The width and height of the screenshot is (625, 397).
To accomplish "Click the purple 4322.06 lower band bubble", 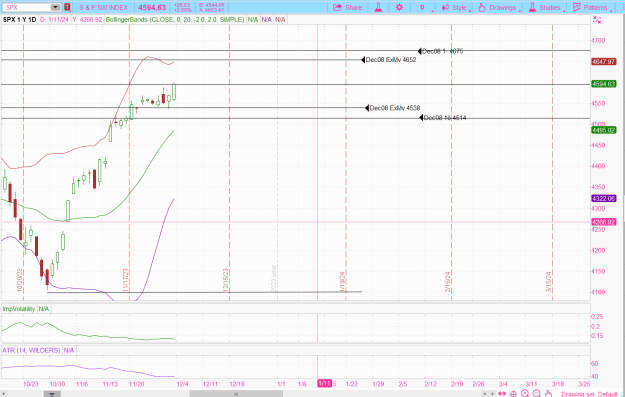I will click(x=603, y=198).
